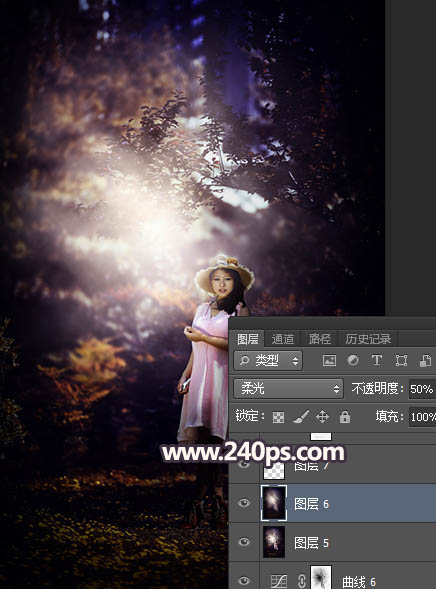Lock transparent pixels checkerboard icon
Viewport: 436px width, 589px height.
278,417
